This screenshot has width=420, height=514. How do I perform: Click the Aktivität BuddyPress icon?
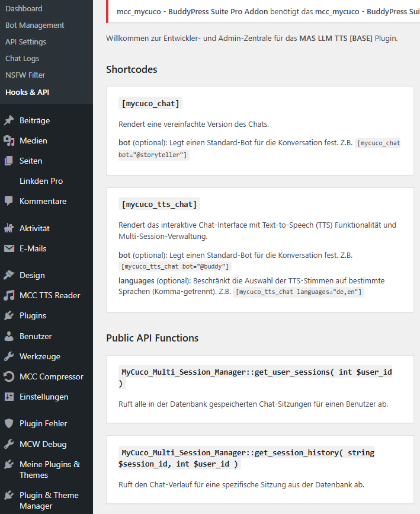(x=9, y=228)
